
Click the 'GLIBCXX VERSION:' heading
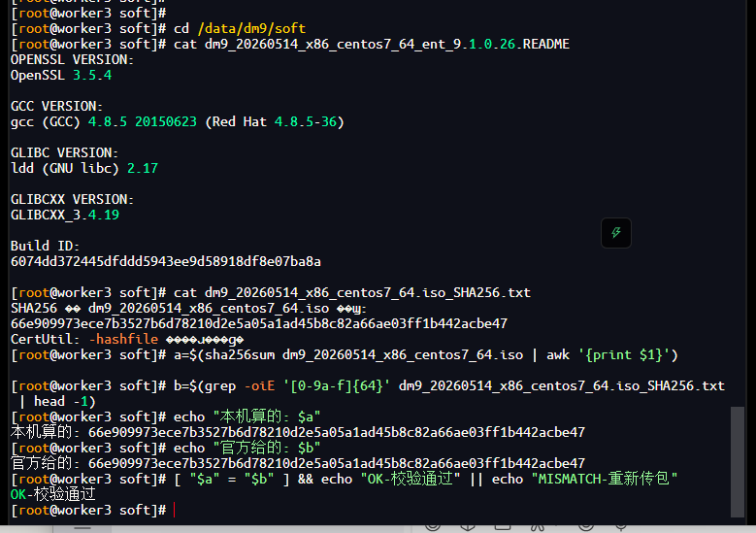tap(73, 199)
